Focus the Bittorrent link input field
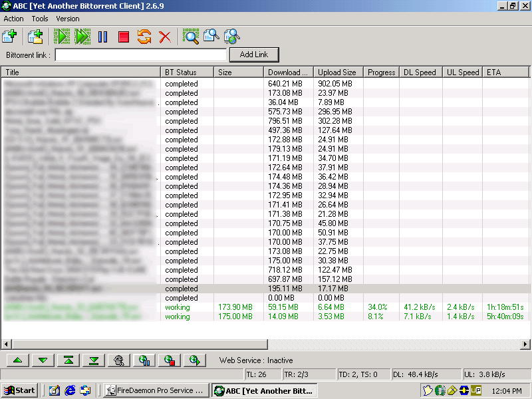Image resolution: width=532 pixels, height=399 pixels. (x=141, y=55)
